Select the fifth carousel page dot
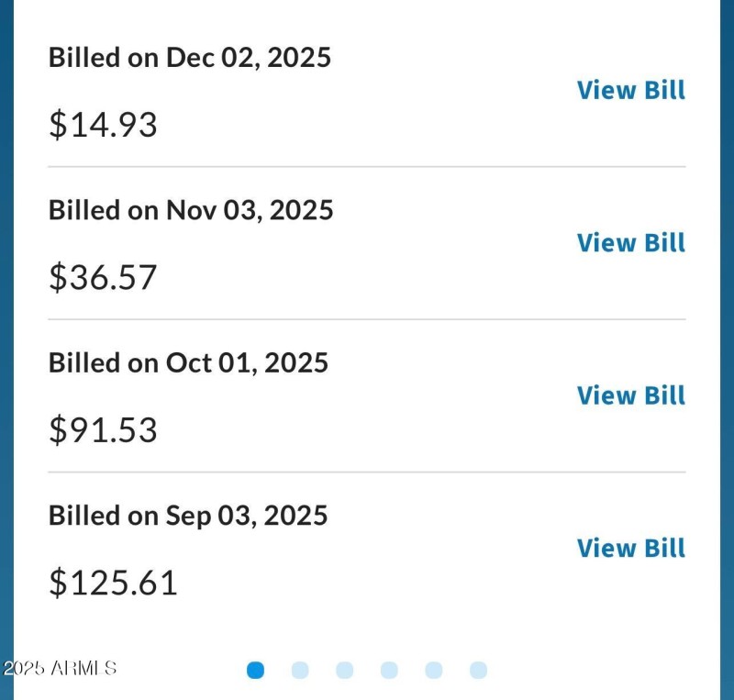Image resolution: width=734 pixels, height=700 pixels. pos(434,671)
